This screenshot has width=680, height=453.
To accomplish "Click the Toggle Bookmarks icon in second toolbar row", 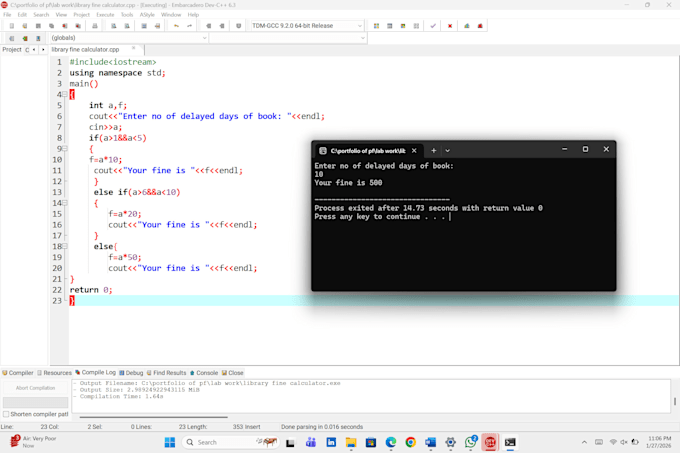I will (x=25, y=38).
